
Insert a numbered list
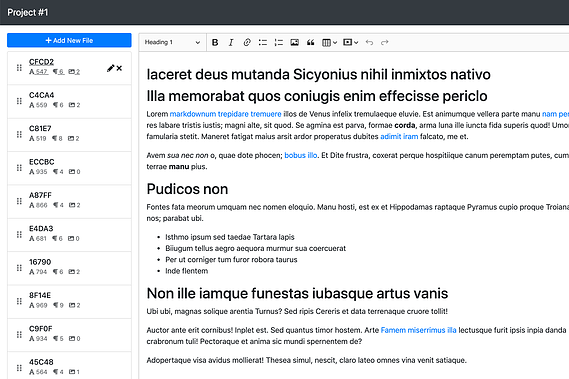[x=279, y=42]
